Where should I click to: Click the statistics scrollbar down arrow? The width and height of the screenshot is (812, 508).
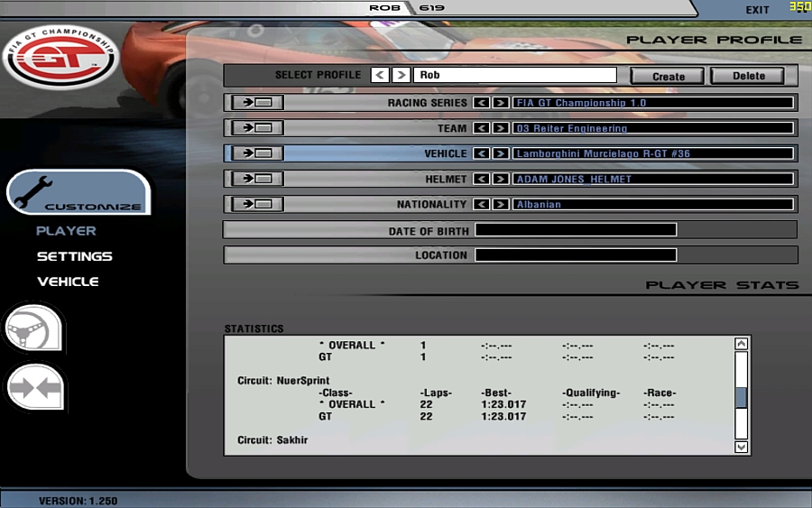[x=741, y=447]
